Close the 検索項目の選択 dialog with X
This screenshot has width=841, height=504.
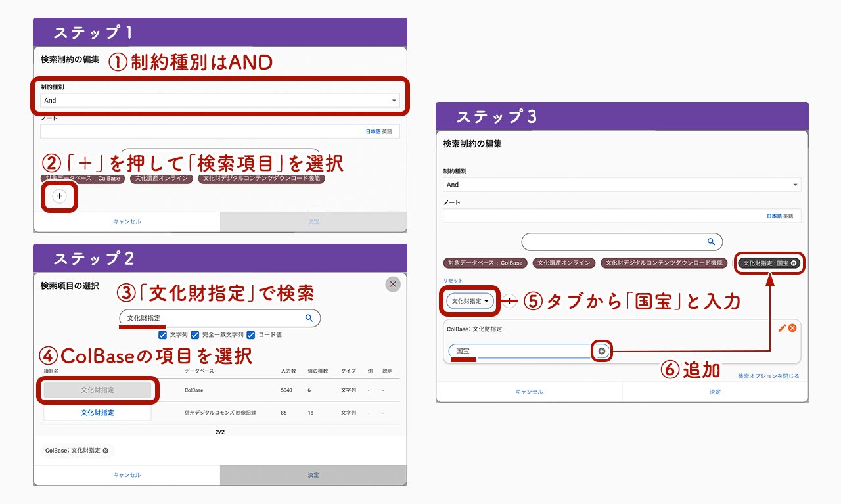click(393, 284)
